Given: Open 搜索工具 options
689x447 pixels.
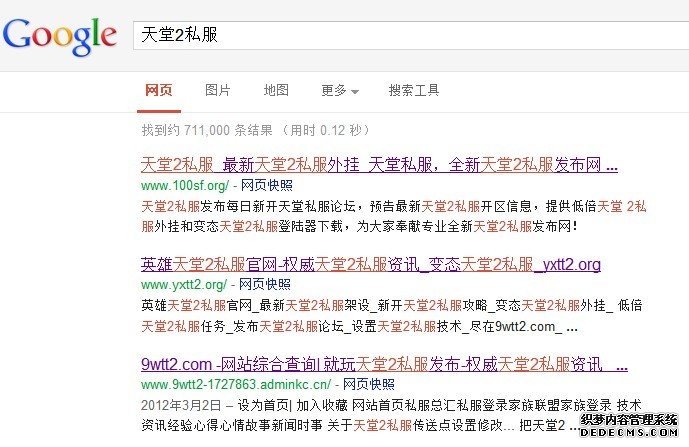Looking at the screenshot, I should coord(414,90).
